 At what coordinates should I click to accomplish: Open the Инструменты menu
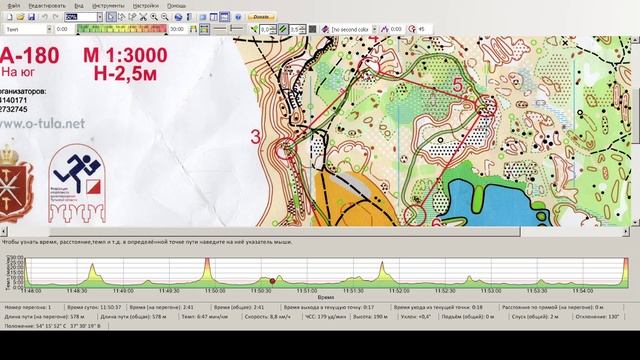(x=108, y=6)
